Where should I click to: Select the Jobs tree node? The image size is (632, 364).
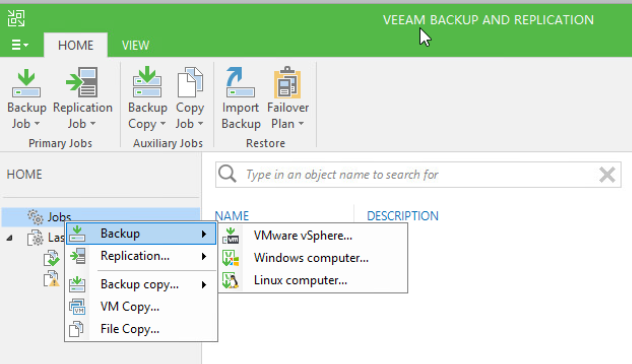pos(101,217)
